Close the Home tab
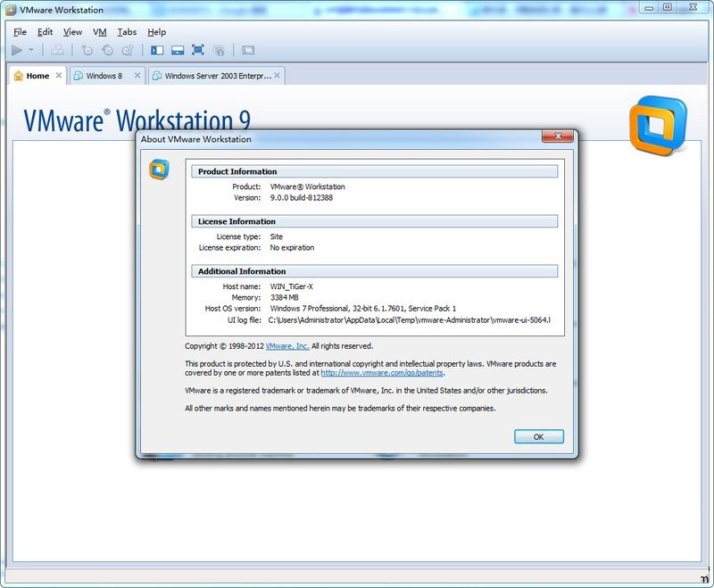Image resolution: width=714 pixels, height=588 pixels. [59, 76]
